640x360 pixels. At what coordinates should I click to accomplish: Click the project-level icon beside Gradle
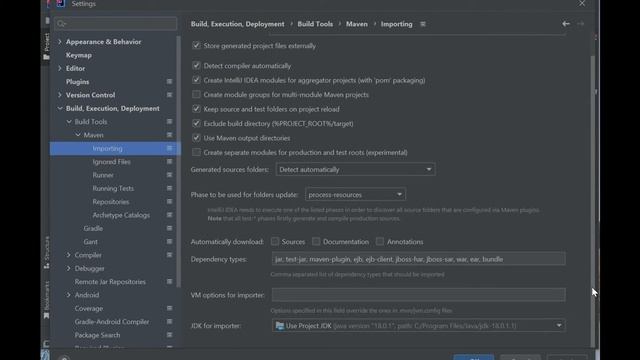(169, 228)
